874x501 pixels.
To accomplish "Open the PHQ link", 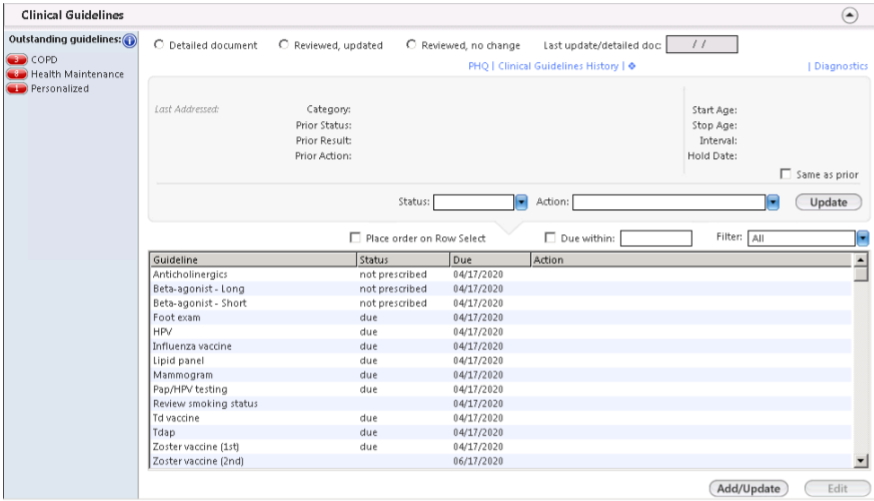I will (478, 66).
